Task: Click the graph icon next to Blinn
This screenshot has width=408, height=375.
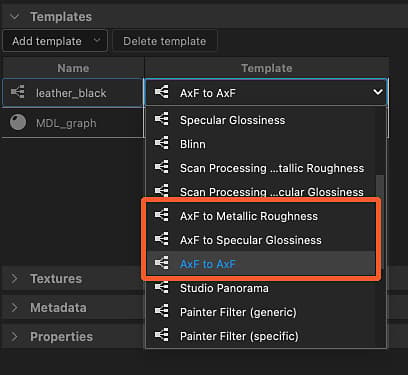Action: click(x=162, y=143)
